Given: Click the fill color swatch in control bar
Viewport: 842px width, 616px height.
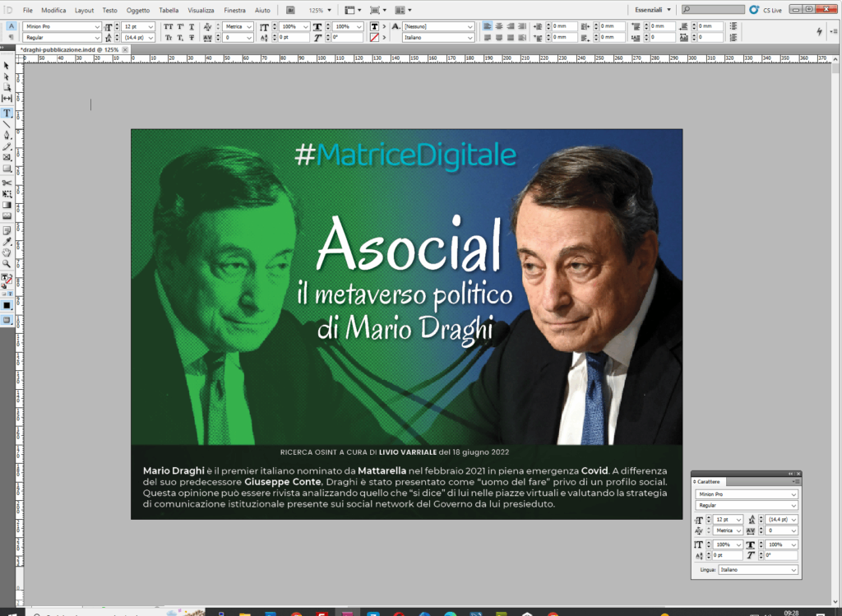Looking at the screenshot, I should tap(374, 27).
